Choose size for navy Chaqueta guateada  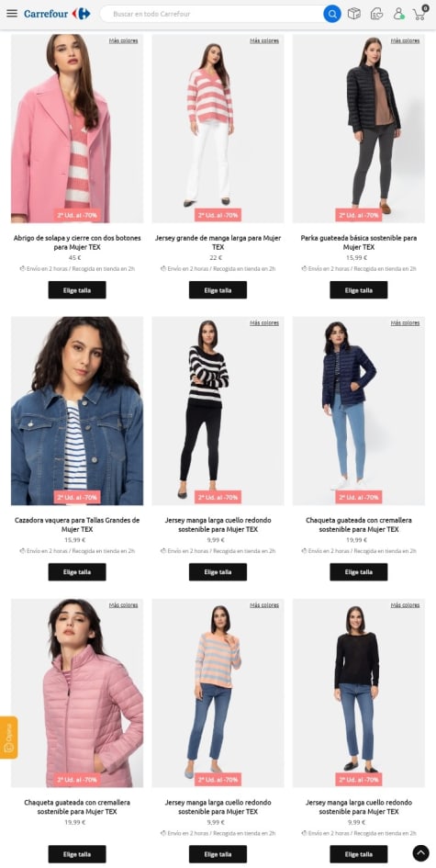coord(359,572)
